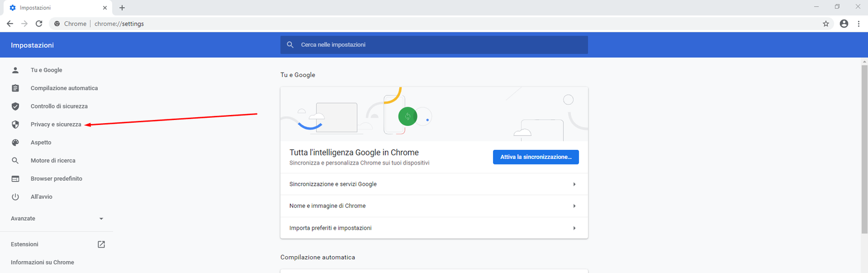Viewport: 868px width, 273px height.
Task: Open Chrome's three-dot menu
Action: tap(858, 23)
